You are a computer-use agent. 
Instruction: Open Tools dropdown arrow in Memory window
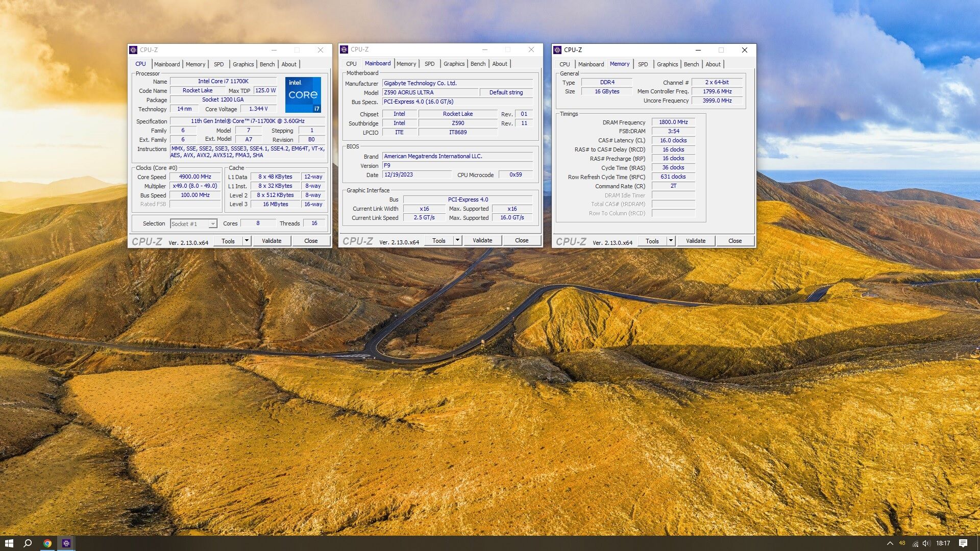(671, 240)
